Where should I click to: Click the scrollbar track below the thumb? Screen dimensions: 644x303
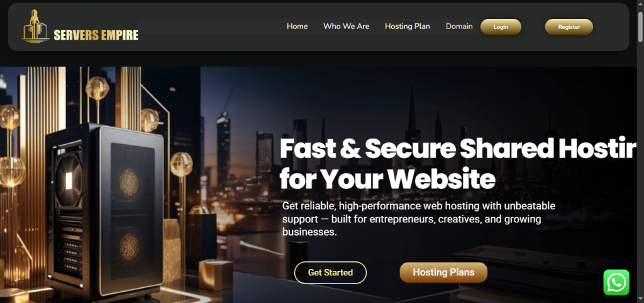[x=640, y=164]
